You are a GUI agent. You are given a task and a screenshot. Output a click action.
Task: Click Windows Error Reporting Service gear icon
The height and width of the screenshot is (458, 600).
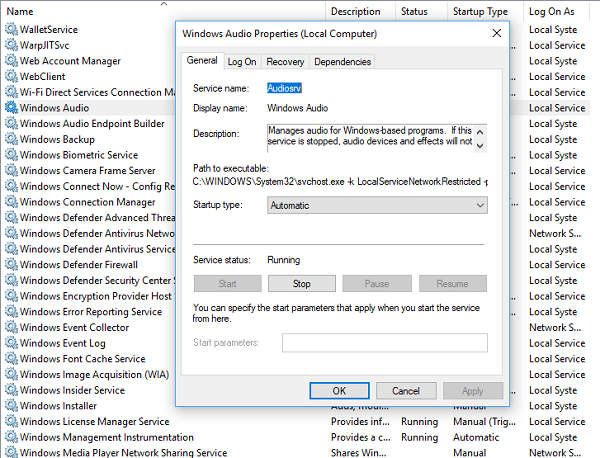(x=11, y=312)
